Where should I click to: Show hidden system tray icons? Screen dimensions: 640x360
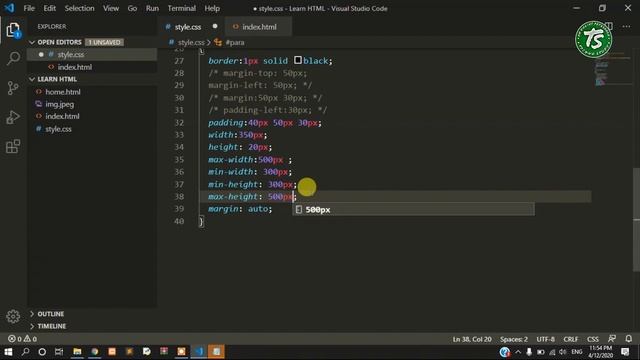(518, 352)
